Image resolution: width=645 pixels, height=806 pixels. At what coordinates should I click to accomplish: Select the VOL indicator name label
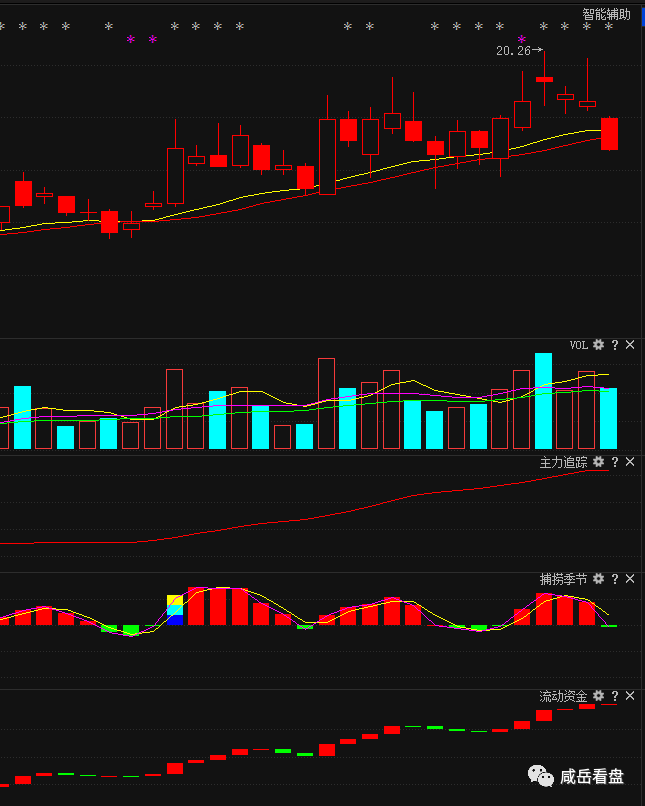(578, 345)
